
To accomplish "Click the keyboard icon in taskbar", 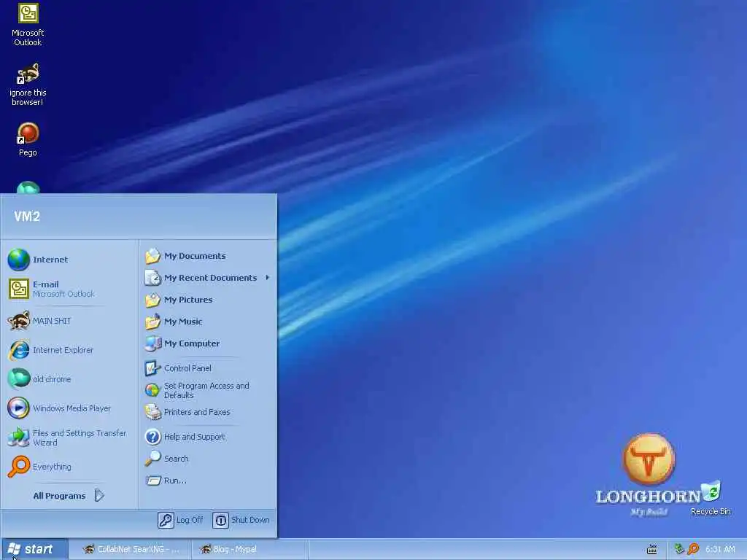I will click(x=652, y=550).
